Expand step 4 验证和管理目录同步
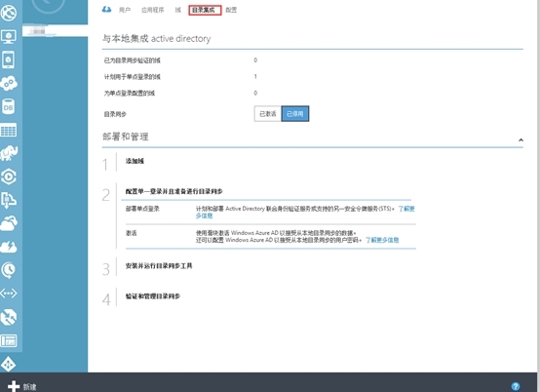The height and width of the screenshot is (392, 540). 153,295
